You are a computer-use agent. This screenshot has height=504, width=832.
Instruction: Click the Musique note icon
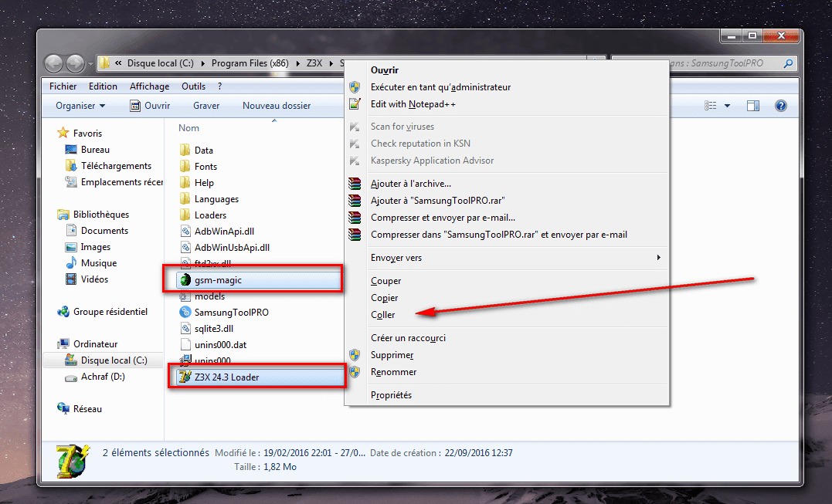[x=70, y=263]
